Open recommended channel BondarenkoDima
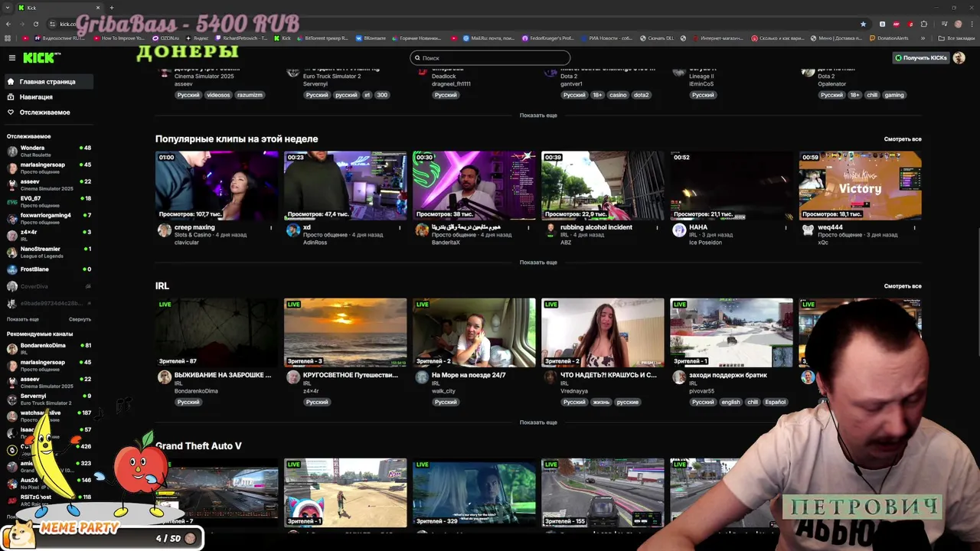 click(48, 348)
